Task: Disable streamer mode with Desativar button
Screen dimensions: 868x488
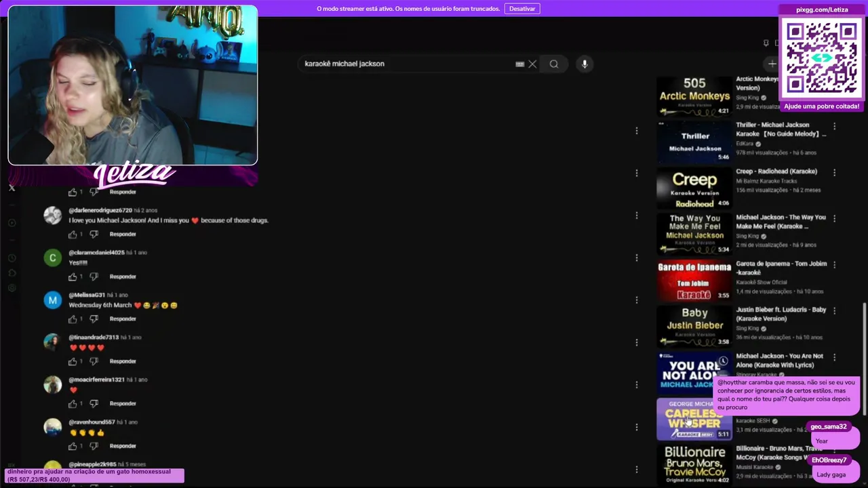Action: click(x=522, y=9)
